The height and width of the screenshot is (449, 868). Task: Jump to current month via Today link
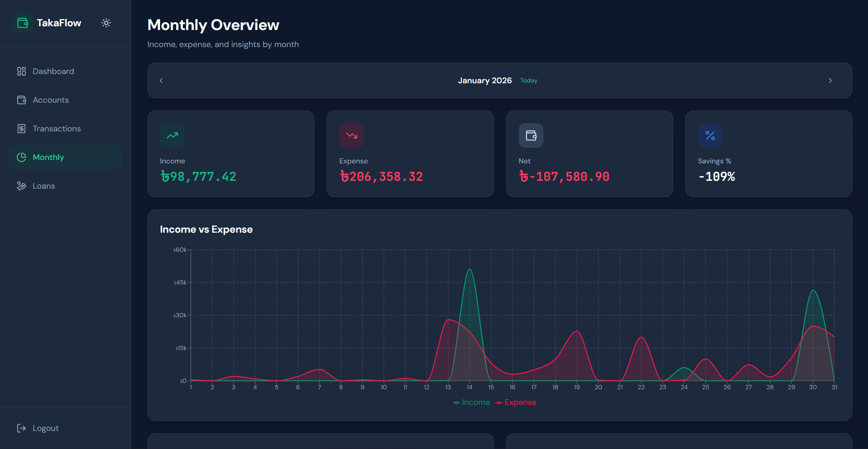click(529, 81)
